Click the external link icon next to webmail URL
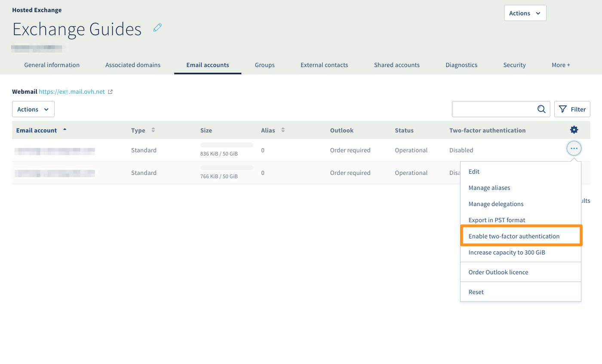Screen dimensions: 602x364 click(x=111, y=92)
